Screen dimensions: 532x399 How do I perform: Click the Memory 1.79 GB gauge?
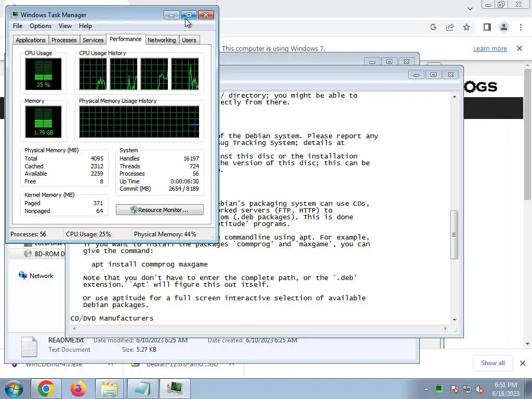43,122
